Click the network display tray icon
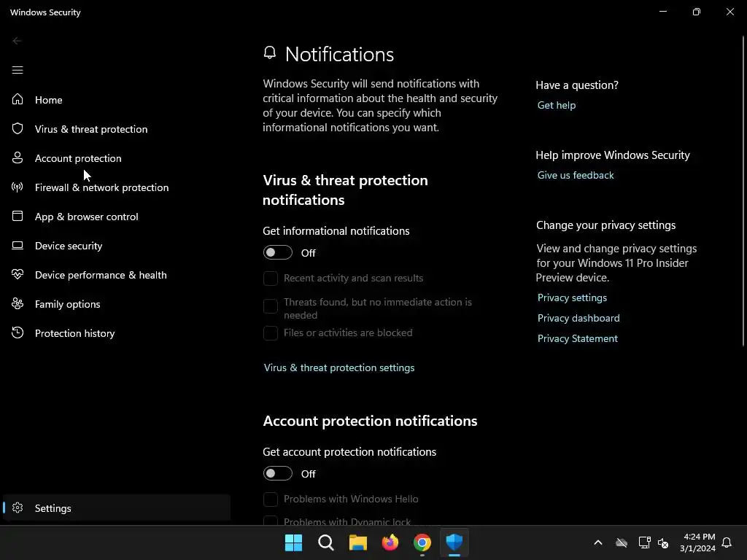 [644, 542]
